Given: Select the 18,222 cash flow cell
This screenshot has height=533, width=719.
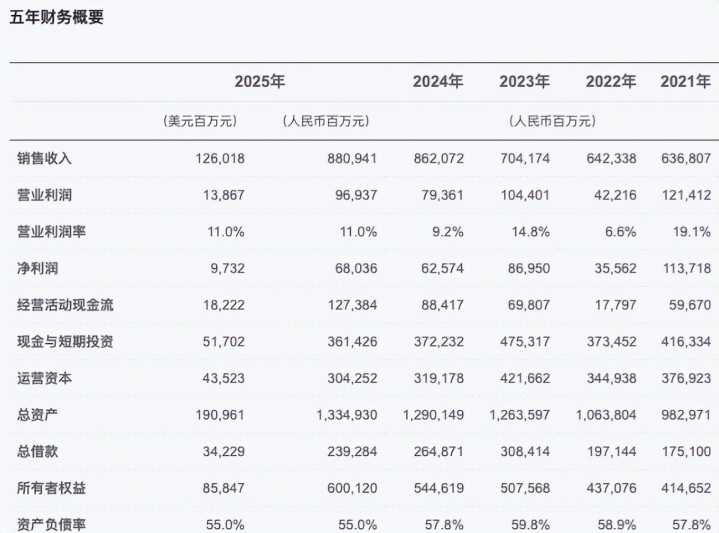Looking at the screenshot, I should 224,305.
